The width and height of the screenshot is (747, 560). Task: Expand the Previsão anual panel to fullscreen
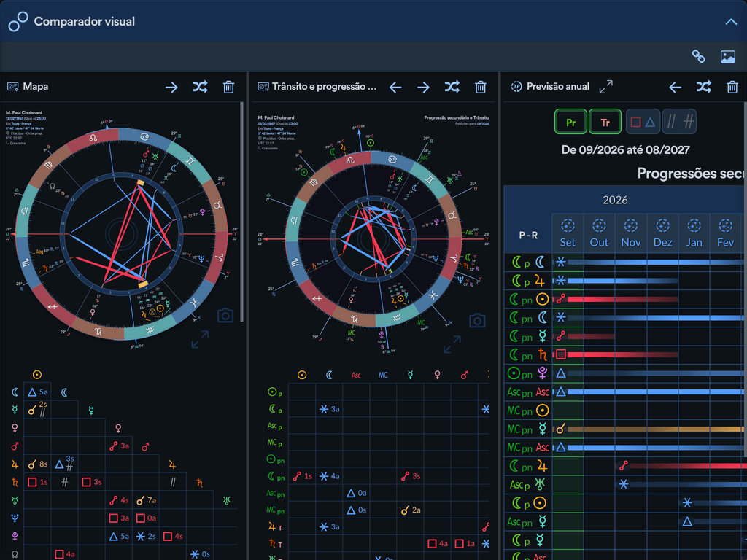click(x=606, y=87)
